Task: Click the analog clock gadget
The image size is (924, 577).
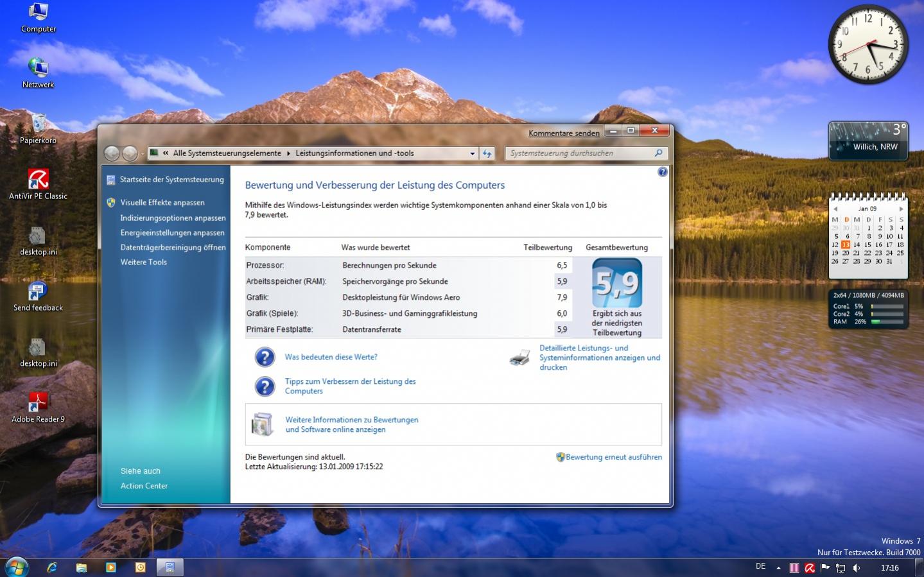Action: point(867,44)
